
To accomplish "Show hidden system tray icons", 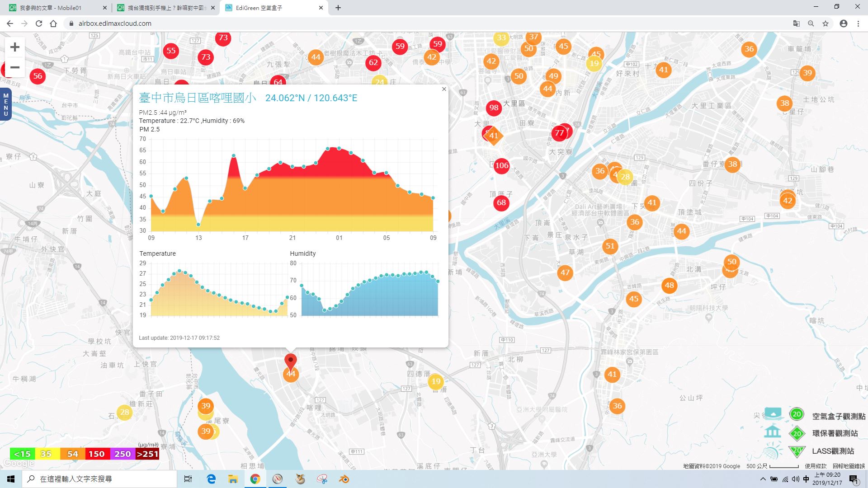I will click(x=763, y=479).
